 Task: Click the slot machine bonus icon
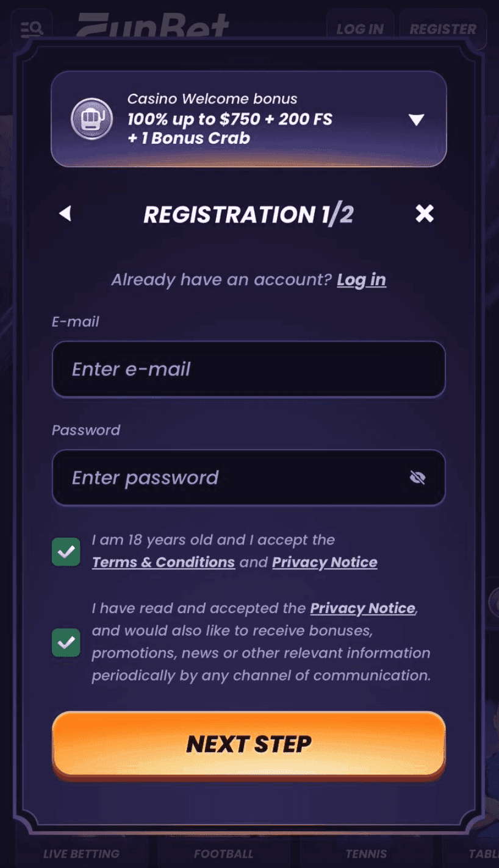(x=92, y=118)
